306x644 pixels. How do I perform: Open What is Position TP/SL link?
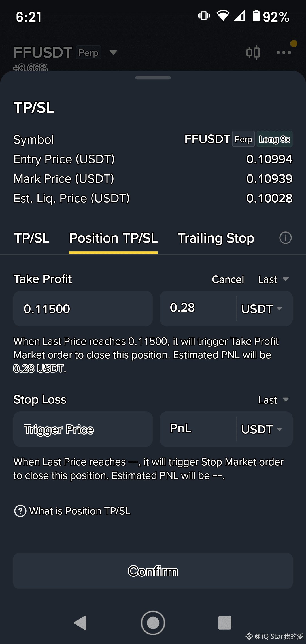(80, 511)
